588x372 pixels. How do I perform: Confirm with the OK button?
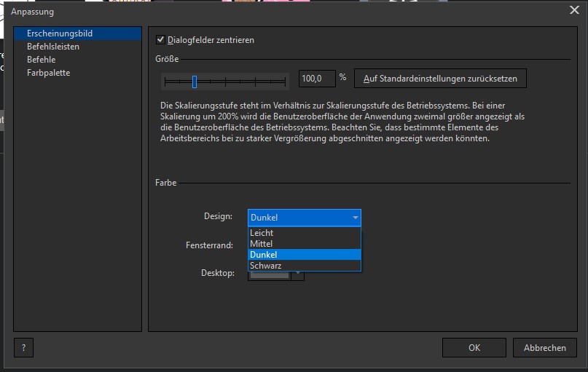pos(474,348)
